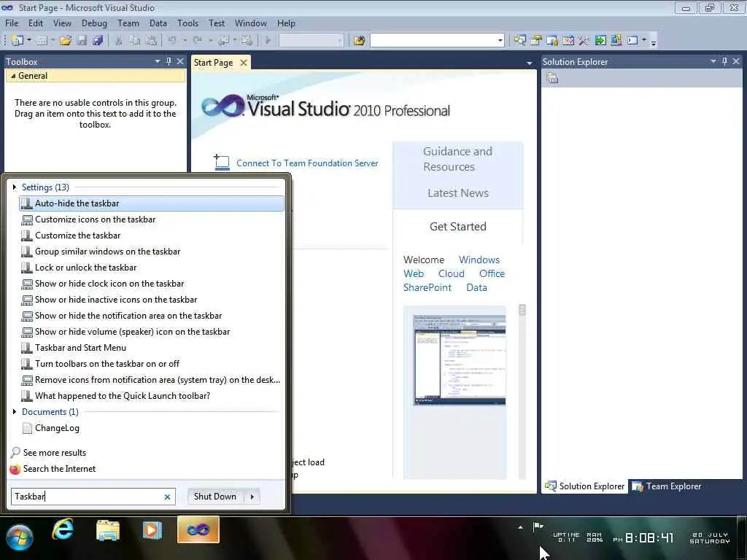Select Lock or unlock the taskbar
747x560 pixels.
tap(152, 267)
